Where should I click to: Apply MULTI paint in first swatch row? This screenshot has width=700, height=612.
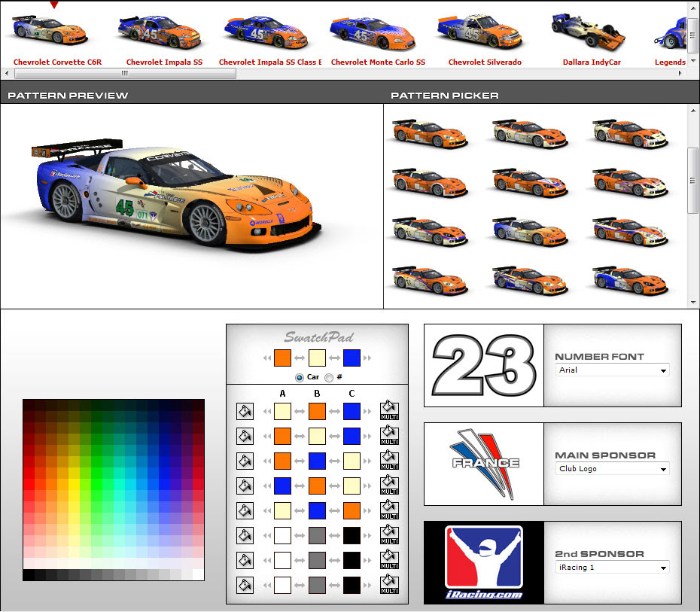[x=389, y=411]
